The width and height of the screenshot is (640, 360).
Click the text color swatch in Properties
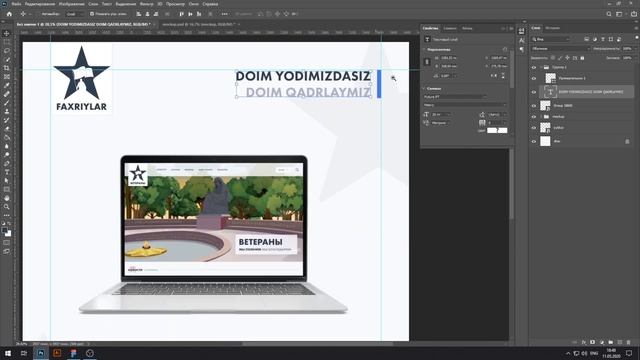(x=497, y=130)
